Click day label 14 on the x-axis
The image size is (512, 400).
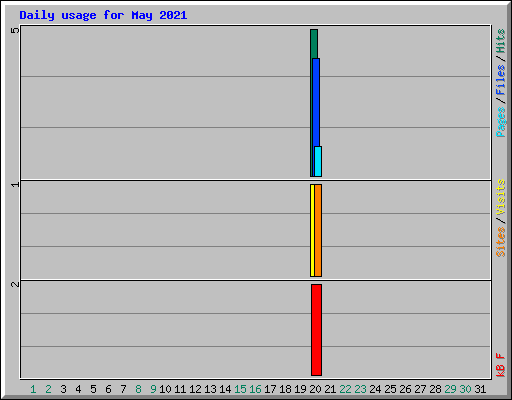[x=225, y=389]
